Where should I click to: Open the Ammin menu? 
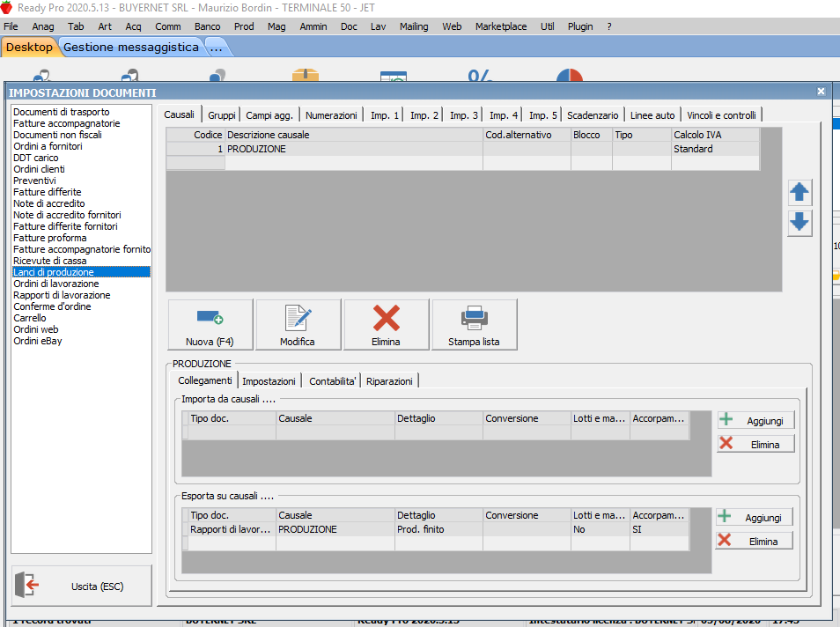(x=313, y=26)
